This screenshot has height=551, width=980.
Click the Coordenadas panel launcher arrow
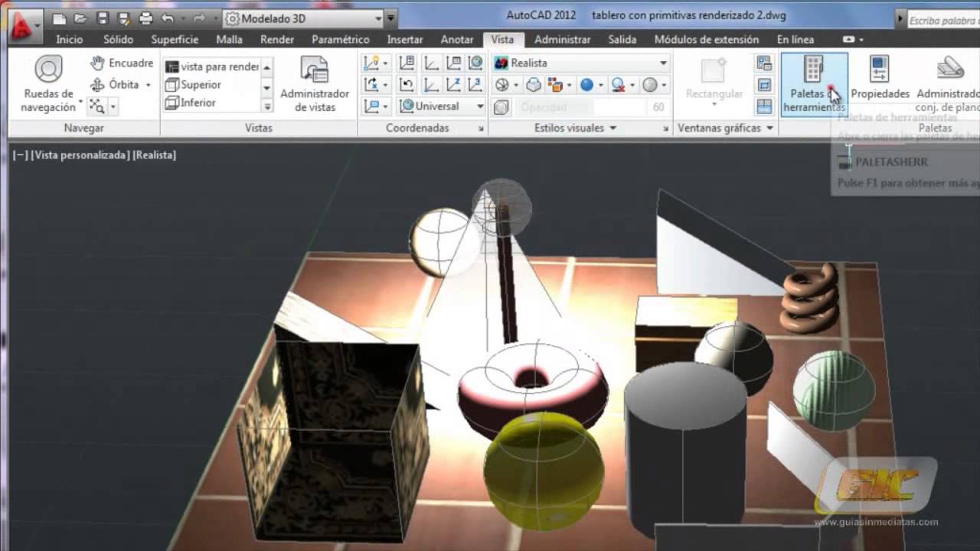point(482,129)
